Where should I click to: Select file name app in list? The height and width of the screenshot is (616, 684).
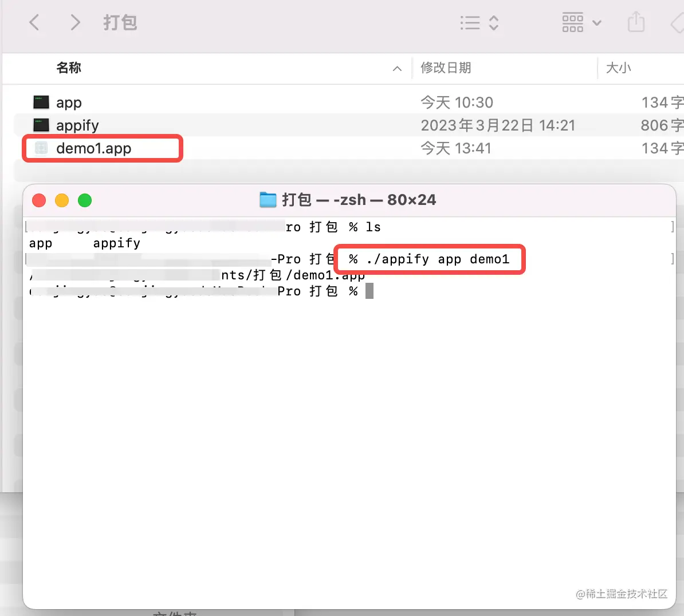[69, 103]
